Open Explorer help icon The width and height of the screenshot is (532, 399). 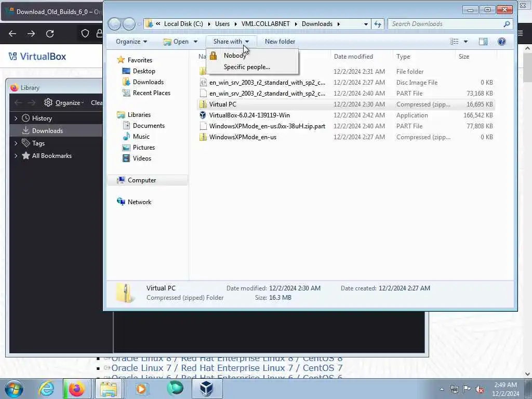(x=501, y=42)
